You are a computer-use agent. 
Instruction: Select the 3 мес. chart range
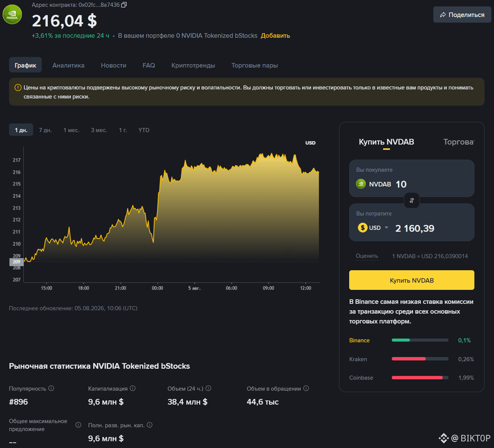[x=99, y=130]
